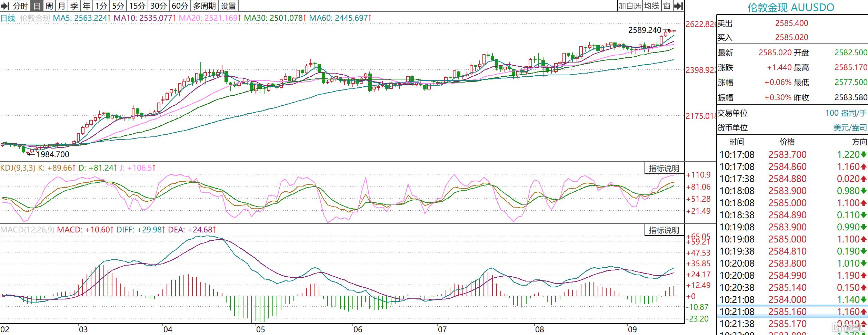
Task: Click the DIFF: +29.98 value
Action: (141, 230)
